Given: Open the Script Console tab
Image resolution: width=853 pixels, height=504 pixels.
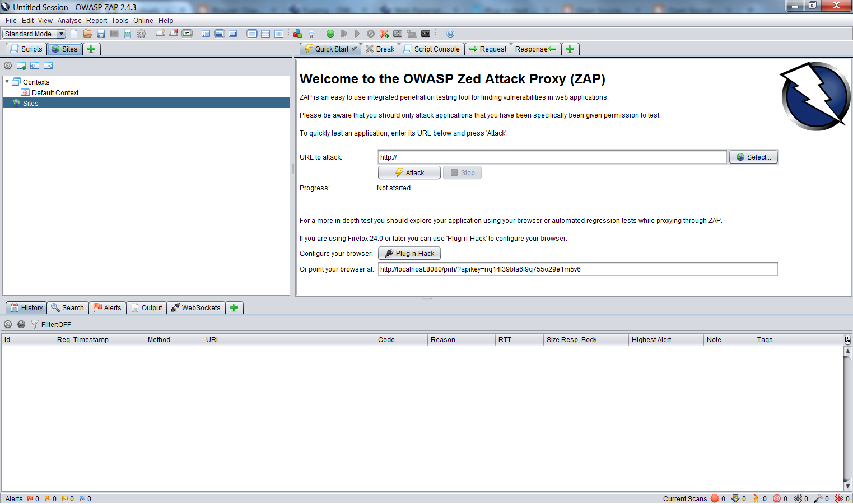Looking at the screenshot, I should pyautogui.click(x=432, y=49).
